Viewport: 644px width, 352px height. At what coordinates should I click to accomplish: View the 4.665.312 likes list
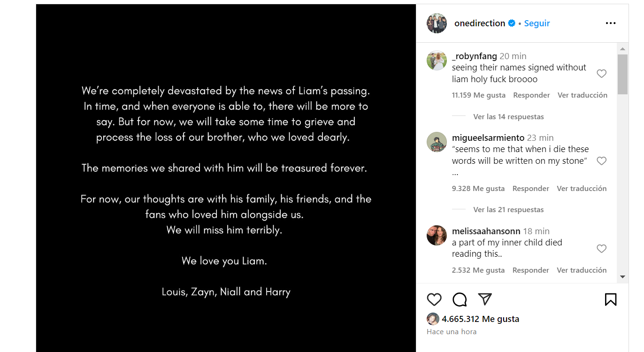click(480, 319)
